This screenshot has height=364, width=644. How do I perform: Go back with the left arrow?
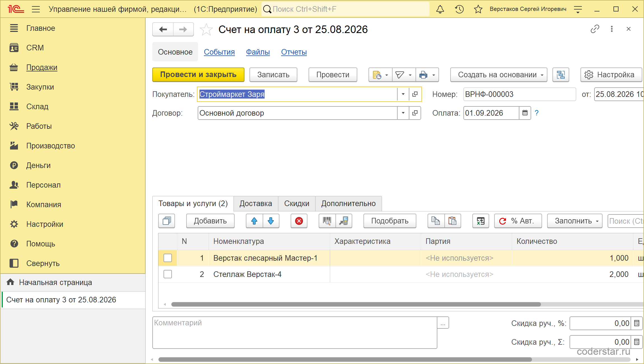(x=163, y=29)
